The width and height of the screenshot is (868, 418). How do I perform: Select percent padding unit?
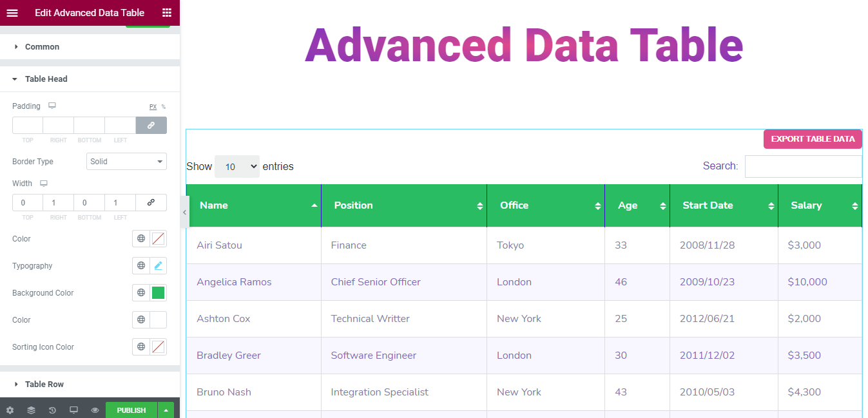(164, 107)
